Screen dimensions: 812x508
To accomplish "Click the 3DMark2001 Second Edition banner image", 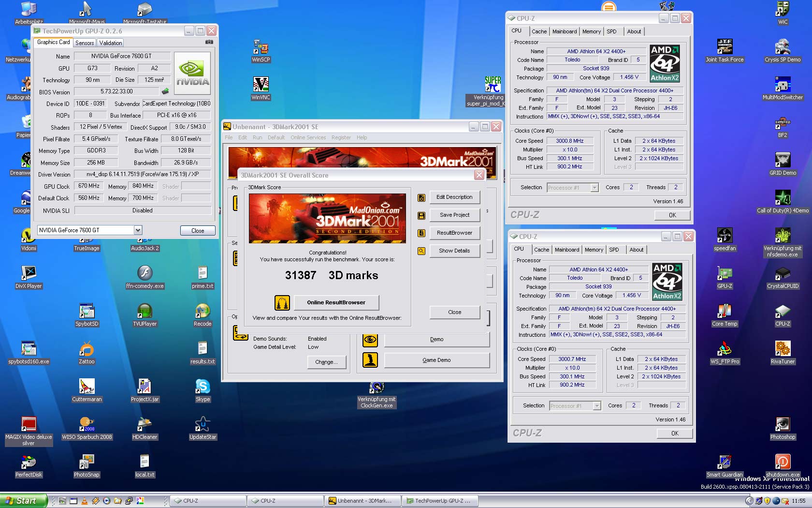I will (327, 218).
